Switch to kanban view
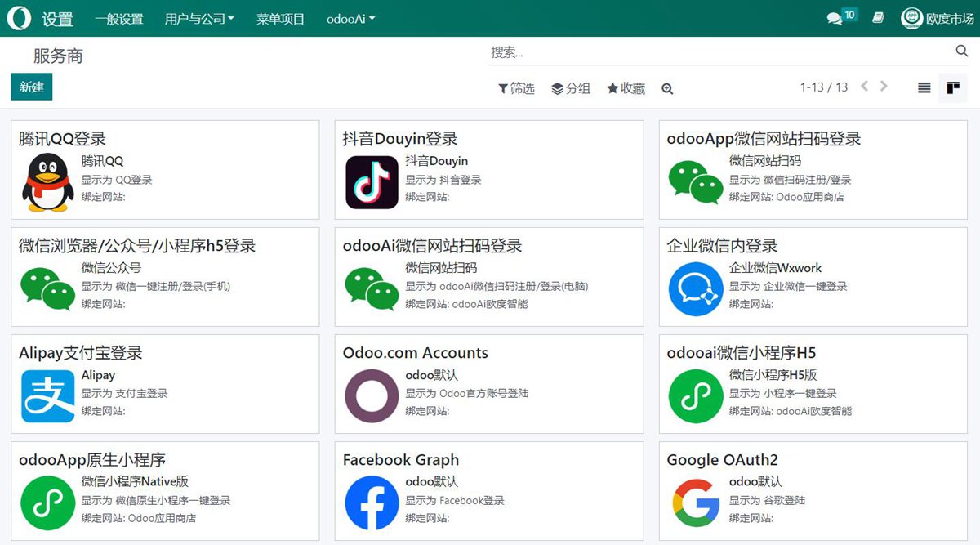The height and width of the screenshot is (545, 980). [x=953, y=87]
